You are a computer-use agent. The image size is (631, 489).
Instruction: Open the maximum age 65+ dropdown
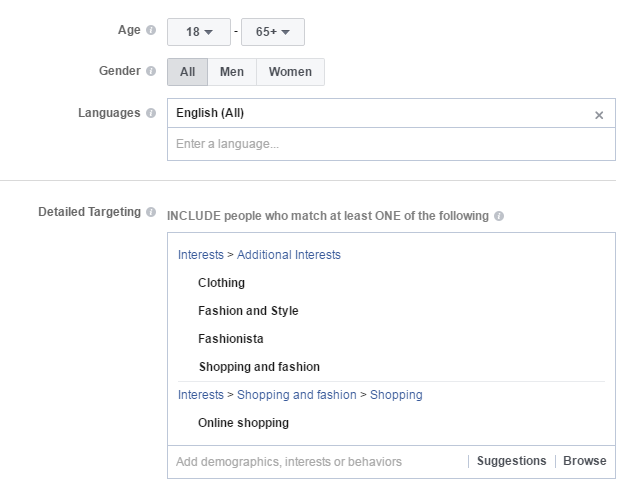(273, 32)
